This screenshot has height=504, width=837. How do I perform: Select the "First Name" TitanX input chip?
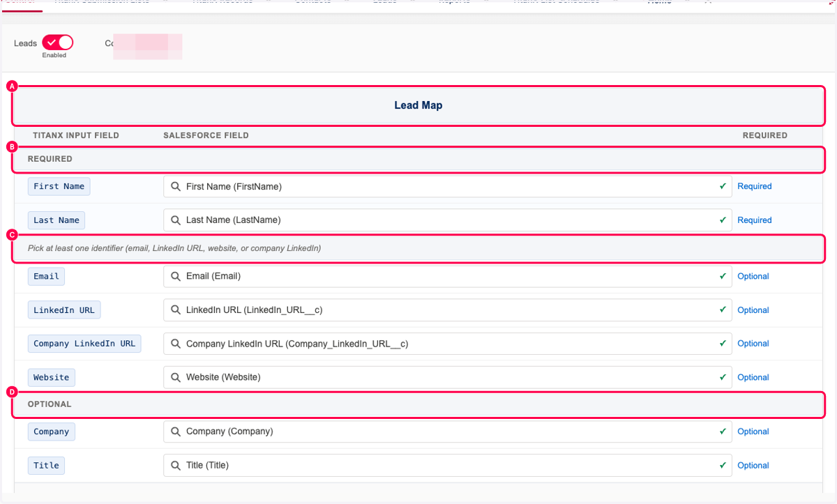click(59, 187)
